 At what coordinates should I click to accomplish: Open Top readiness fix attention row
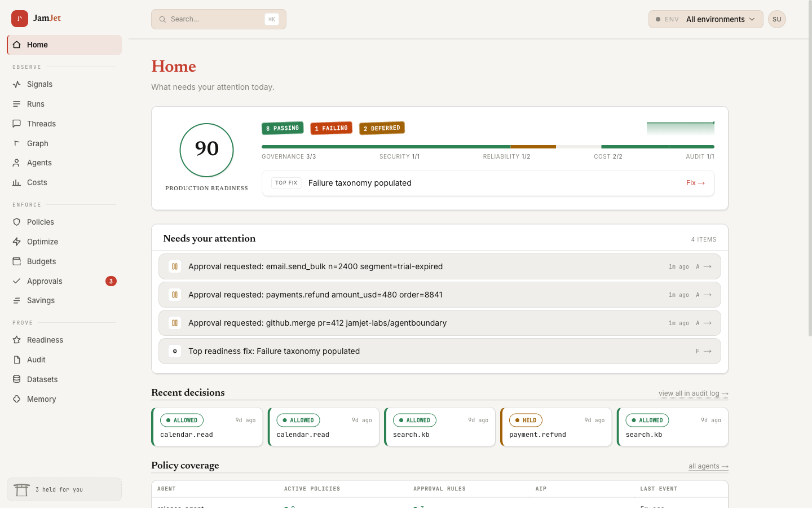click(440, 351)
